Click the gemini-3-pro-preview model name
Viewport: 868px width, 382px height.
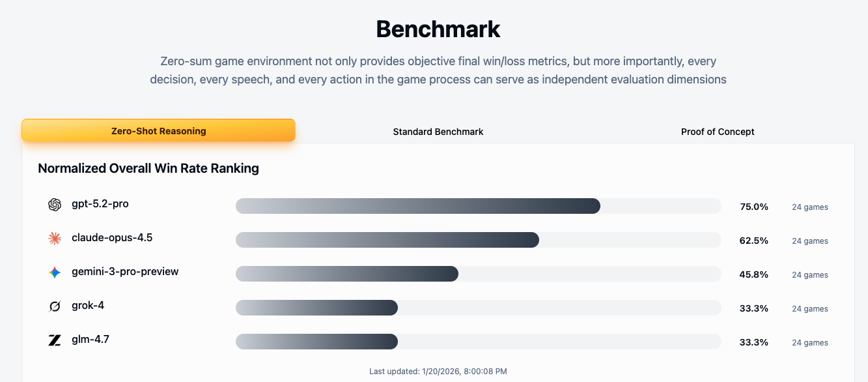(125, 272)
